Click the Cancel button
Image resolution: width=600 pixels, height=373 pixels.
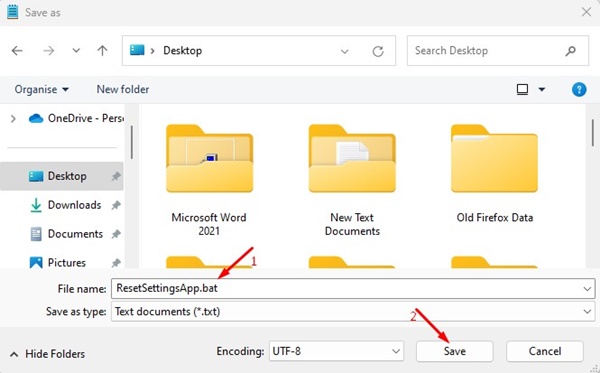[545, 351]
